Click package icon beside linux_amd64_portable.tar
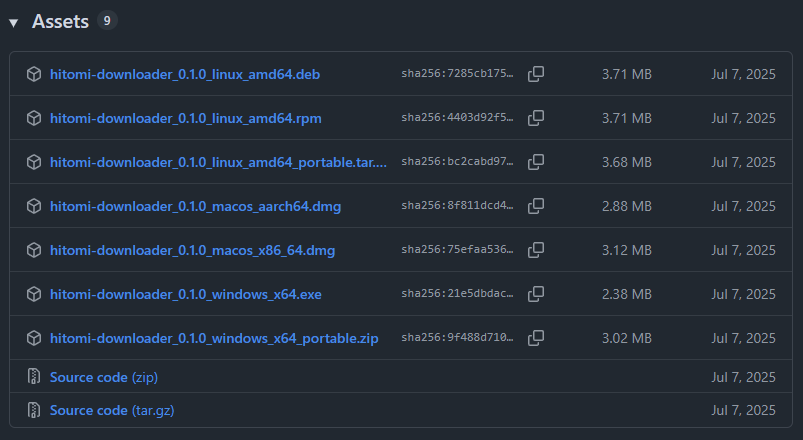Image resolution: width=803 pixels, height=440 pixels. [34, 162]
